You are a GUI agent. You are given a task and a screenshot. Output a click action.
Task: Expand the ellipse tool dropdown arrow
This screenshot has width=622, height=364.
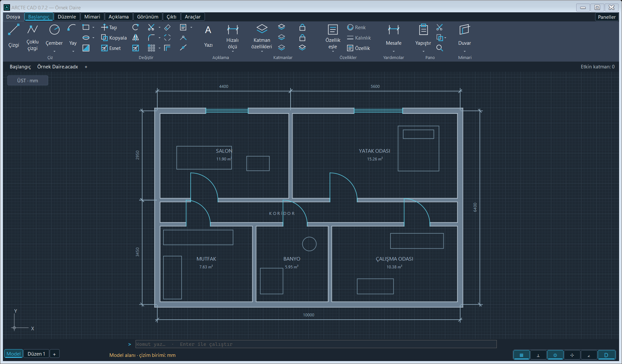click(x=93, y=38)
